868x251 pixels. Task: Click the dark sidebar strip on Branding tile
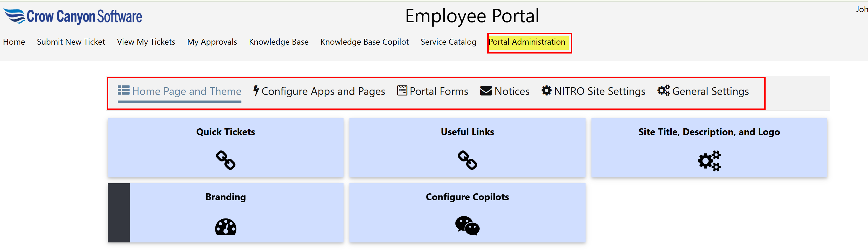[119, 213]
